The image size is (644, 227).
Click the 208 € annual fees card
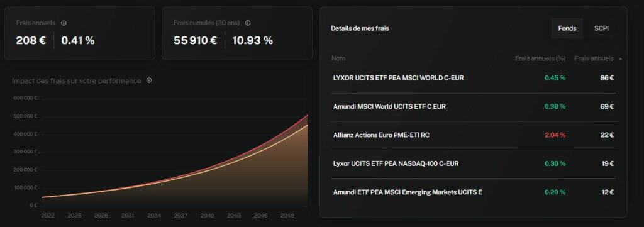click(80, 33)
